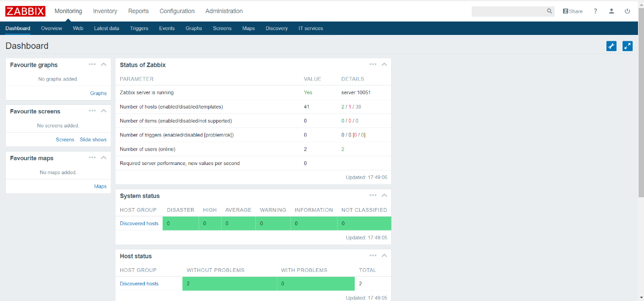644x301 pixels.
Task: Open the Zabbix Share link
Action: click(573, 11)
